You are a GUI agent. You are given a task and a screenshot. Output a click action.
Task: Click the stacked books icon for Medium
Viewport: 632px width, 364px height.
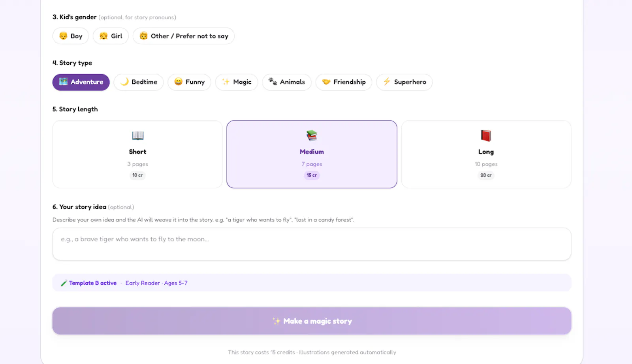click(312, 136)
